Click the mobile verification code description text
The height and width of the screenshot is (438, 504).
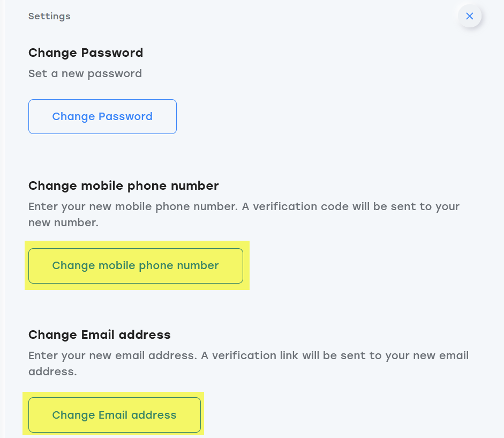(x=244, y=214)
